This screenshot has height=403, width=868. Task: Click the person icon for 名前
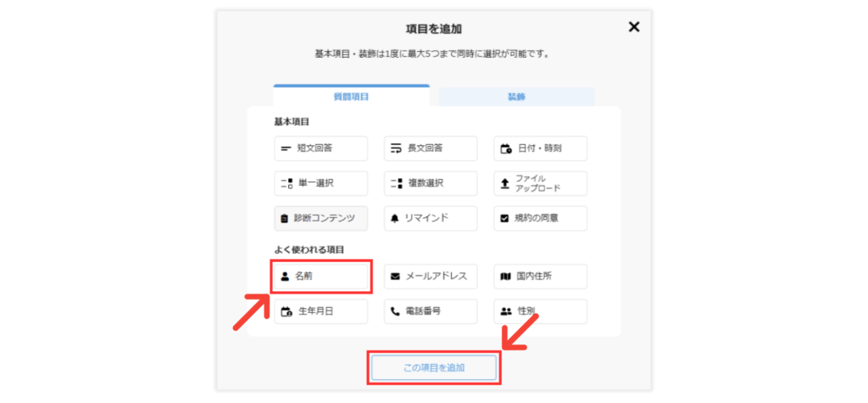(x=286, y=277)
